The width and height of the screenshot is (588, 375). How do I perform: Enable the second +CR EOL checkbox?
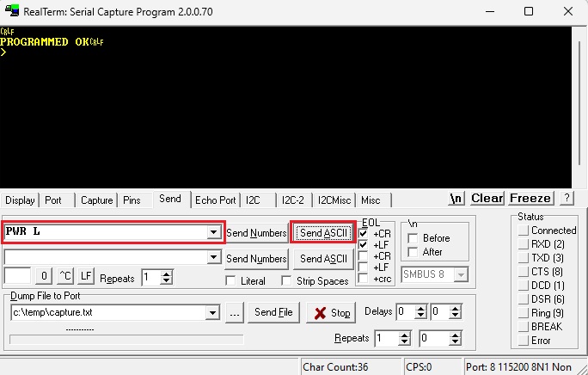coord(363,256)
